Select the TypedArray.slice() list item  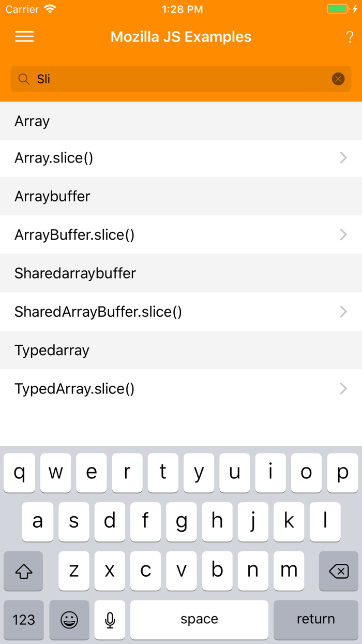181,388
